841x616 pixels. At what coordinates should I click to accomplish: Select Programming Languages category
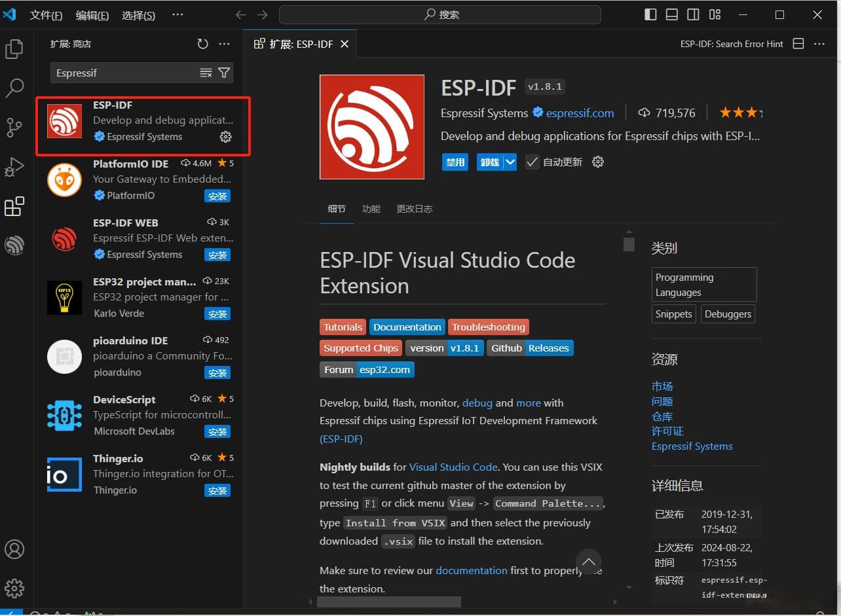click(704, 285)
